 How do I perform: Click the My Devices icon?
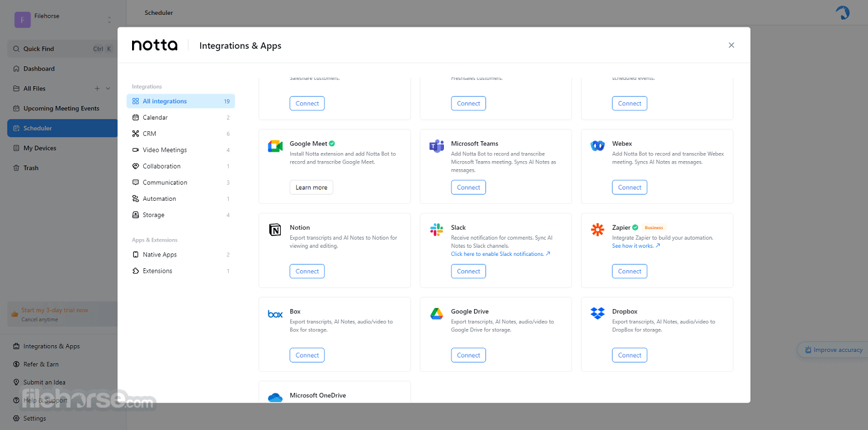17,148
